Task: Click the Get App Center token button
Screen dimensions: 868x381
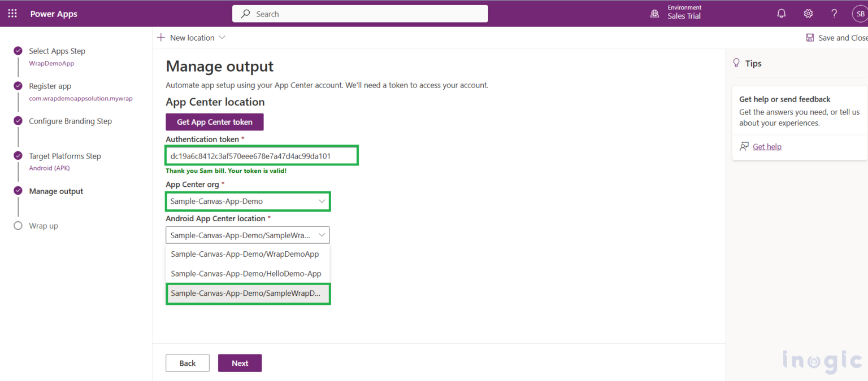Action: tap(214, 122)
